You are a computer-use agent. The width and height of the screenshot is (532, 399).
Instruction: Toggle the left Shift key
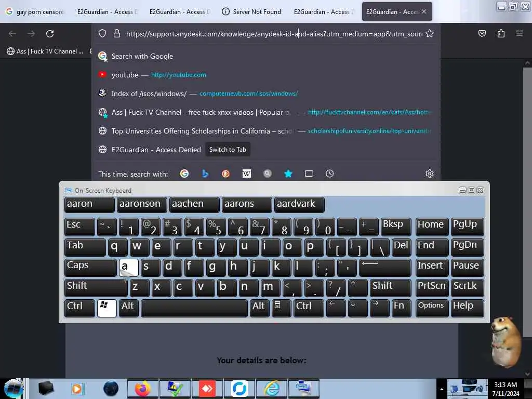[x=96, y=288]
